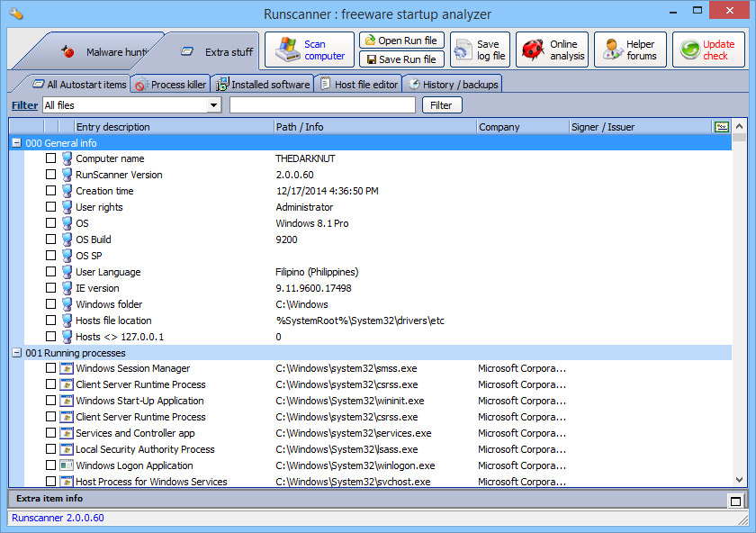Tick the checkbox beside Hosts file location
Screen dimensions: 756x533
(x=50, y=321)
